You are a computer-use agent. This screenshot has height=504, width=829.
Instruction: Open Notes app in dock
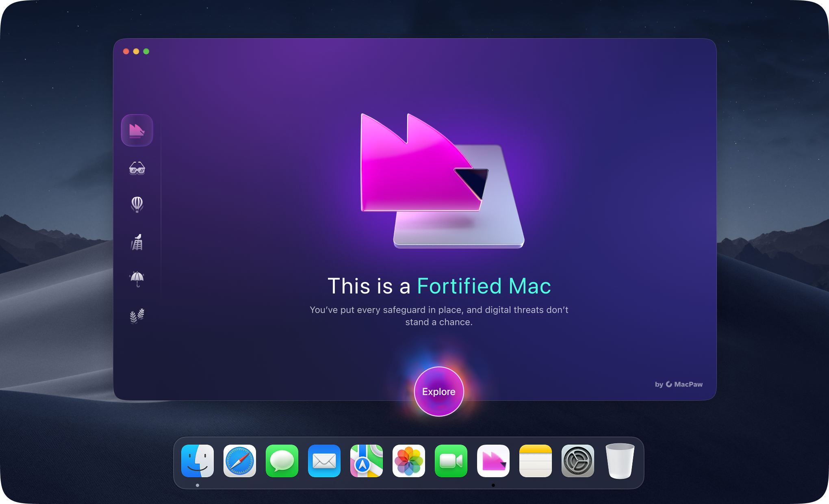point(536,461)
